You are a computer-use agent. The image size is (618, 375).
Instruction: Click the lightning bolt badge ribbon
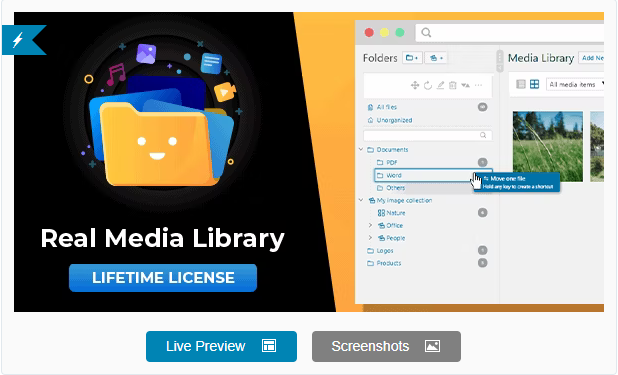click(24, 40)
